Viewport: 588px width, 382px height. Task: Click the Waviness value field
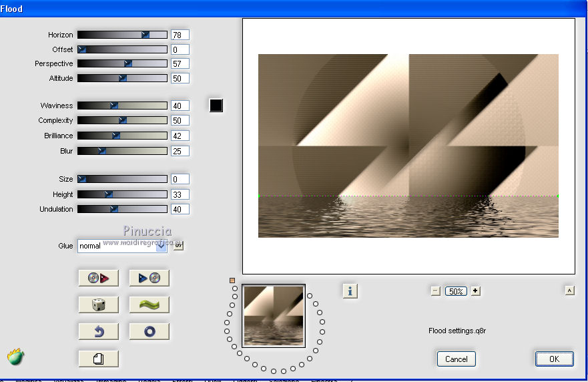coord(180,106)
